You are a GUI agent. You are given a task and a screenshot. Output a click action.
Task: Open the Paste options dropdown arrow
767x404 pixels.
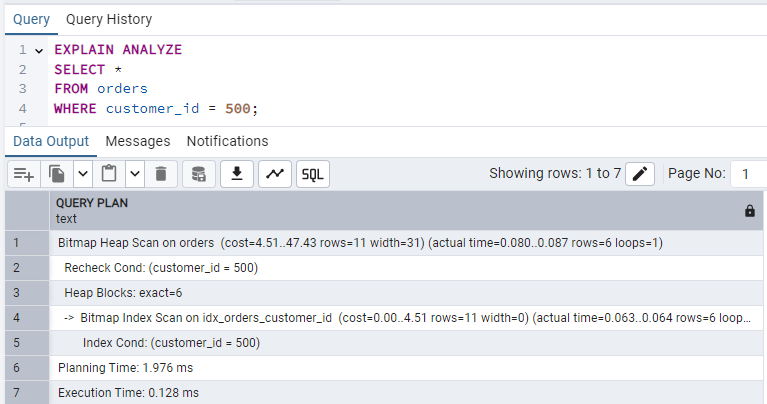[x=135, y=174]
